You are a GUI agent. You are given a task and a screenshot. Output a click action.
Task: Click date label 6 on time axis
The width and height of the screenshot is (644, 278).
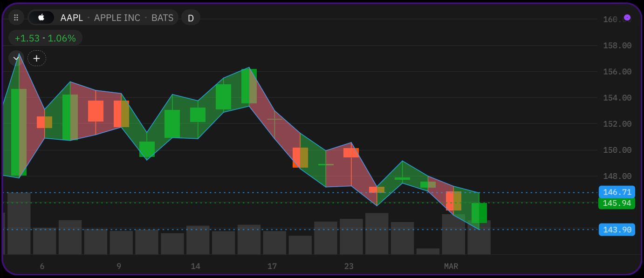42,266
